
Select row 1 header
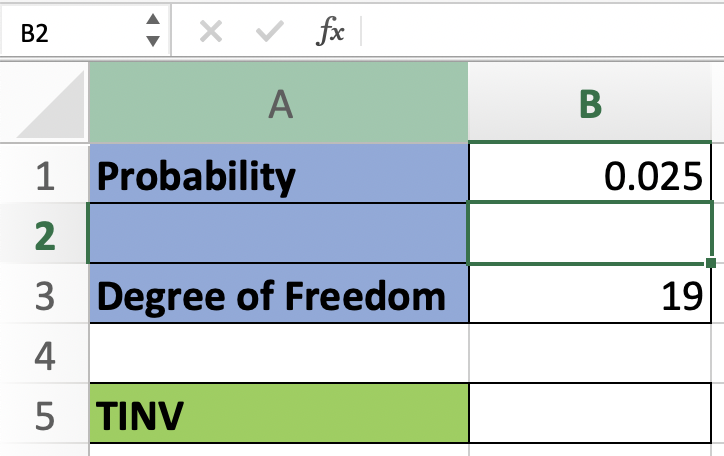pos(43,176)
